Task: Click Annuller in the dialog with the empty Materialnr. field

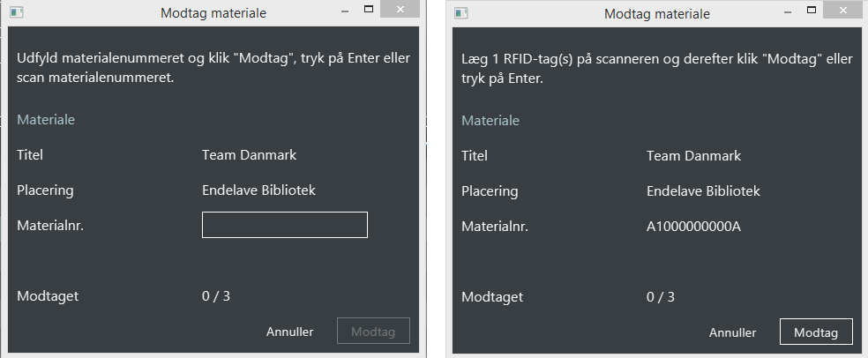Action: [x=289, y=332]
